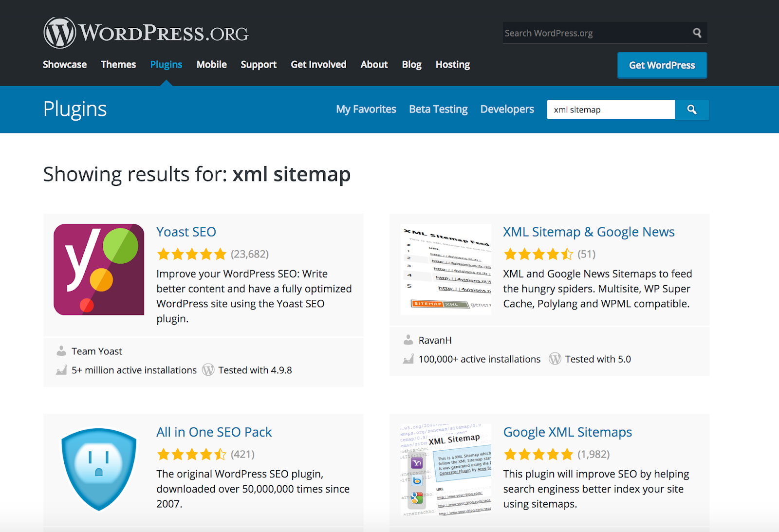Open the Mobile menu item
This screenshot has height=532, width=779.
[212, 64]
